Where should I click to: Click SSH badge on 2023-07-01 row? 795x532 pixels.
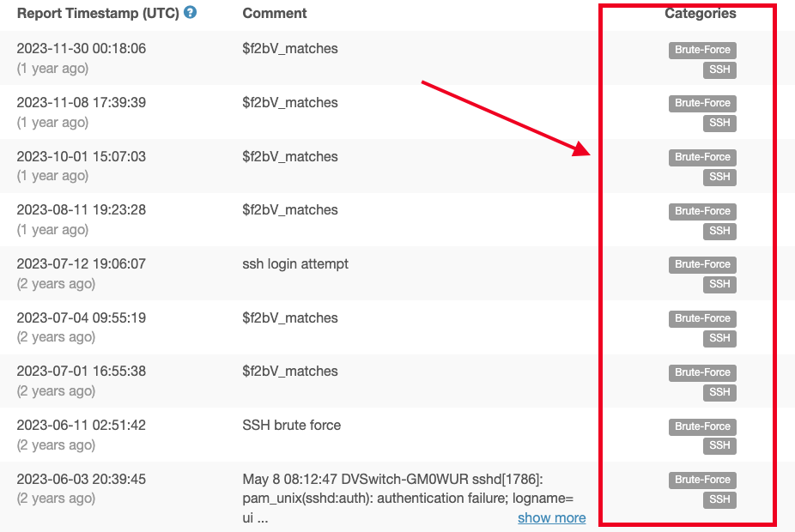point(719,392)
